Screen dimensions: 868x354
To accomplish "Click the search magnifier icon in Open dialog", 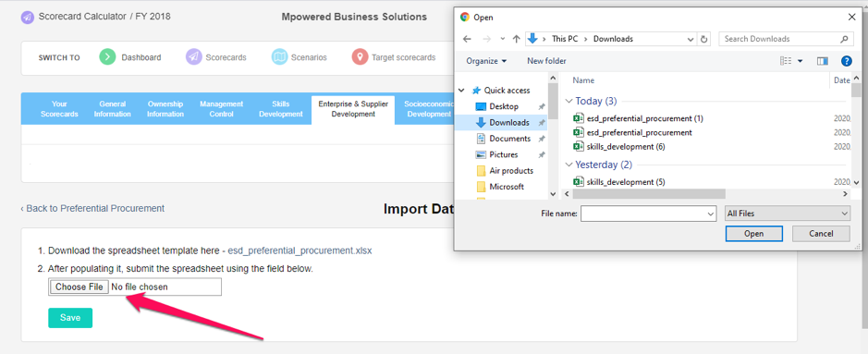I will [844, 39].
